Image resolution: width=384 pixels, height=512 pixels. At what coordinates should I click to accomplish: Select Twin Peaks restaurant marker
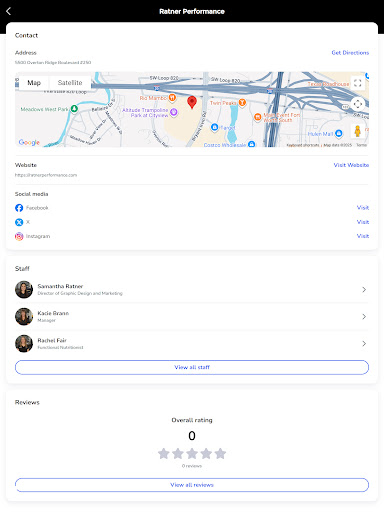tap(242, 103)
